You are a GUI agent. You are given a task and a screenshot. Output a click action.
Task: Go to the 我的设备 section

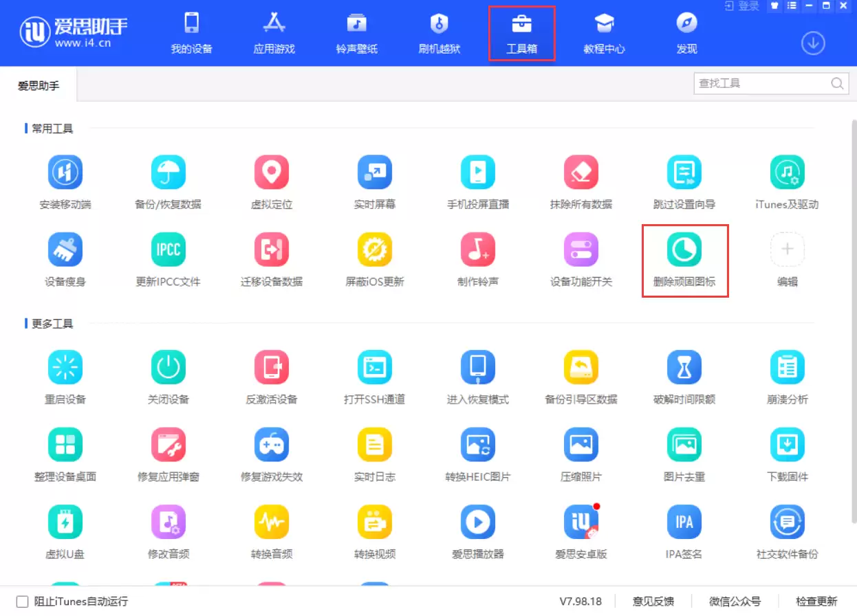[x=192, y=34]
